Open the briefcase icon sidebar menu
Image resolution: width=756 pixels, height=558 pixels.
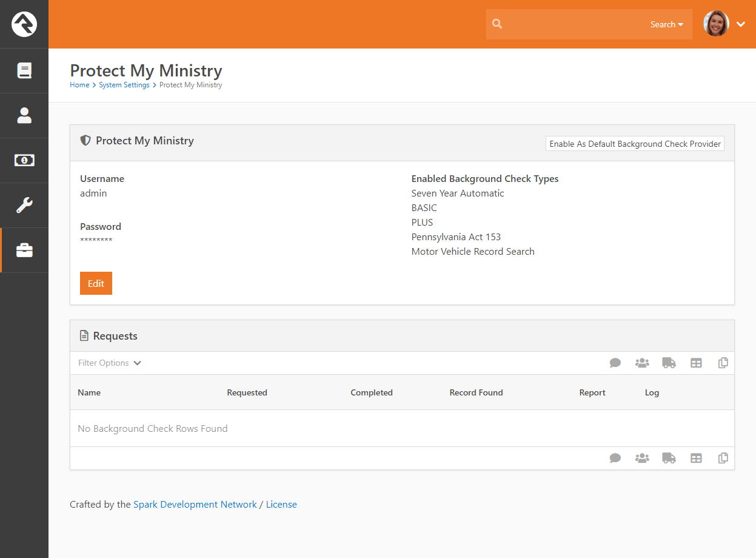tap(24, 250)
